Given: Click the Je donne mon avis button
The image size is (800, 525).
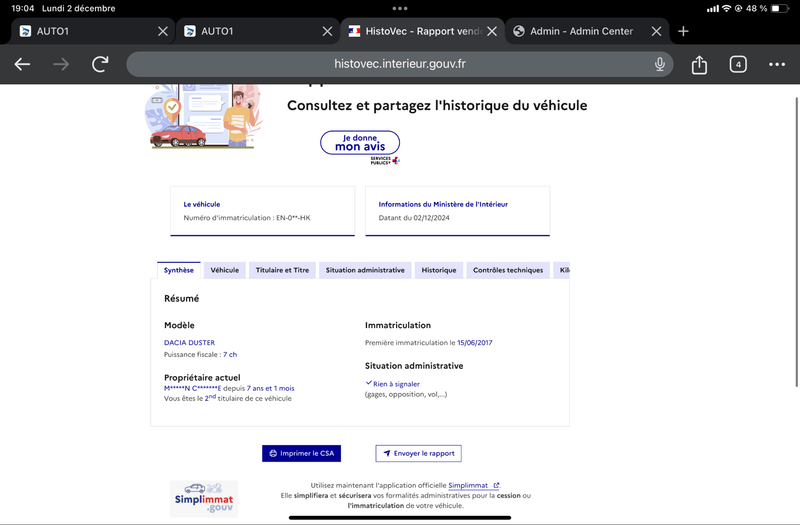Looking at the screenshot, I should point(360,143).
